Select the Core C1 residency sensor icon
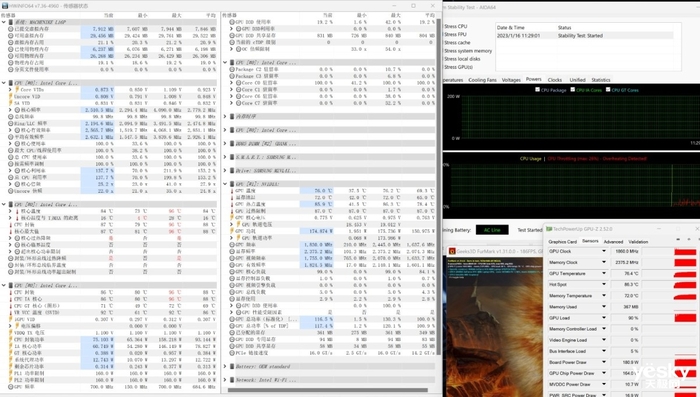The height and width of the screenshot is (397, 700). click(x=238, y=89)
